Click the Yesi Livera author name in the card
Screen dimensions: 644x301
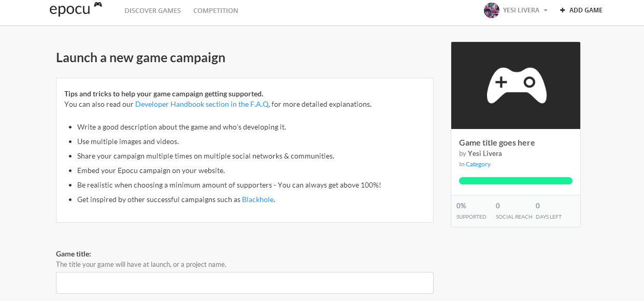(484, 153)
